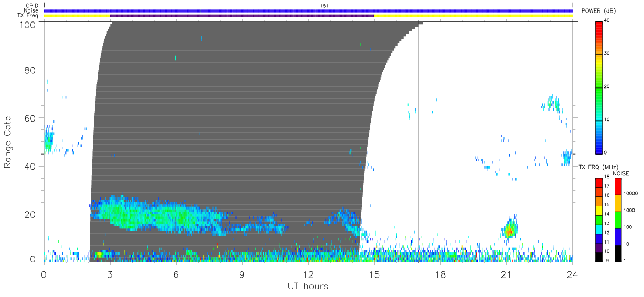The height and width of the screenshot is (297, 644).
Task: Click the POWER (dB) colorbar title
Action: tap(599, 11)
